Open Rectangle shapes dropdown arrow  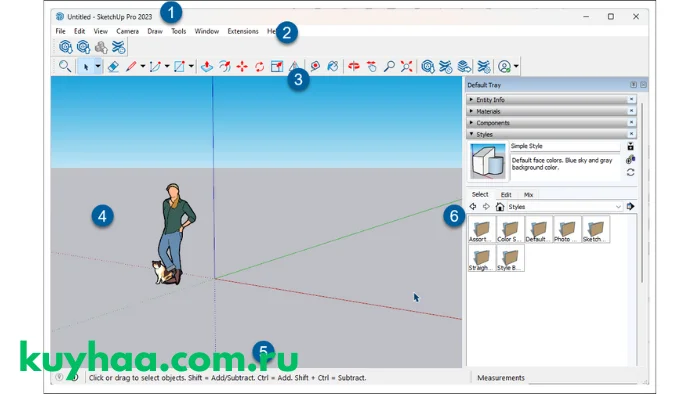(191, 66)
